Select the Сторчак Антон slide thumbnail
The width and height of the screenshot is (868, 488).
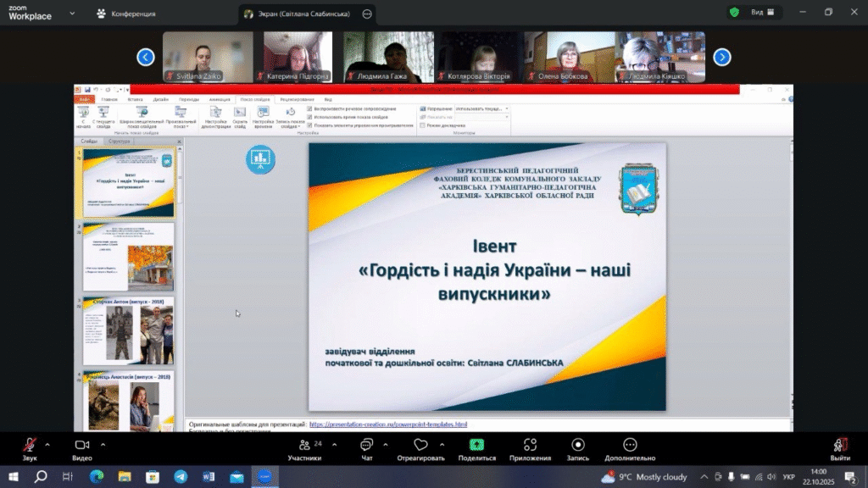[129, 330]
